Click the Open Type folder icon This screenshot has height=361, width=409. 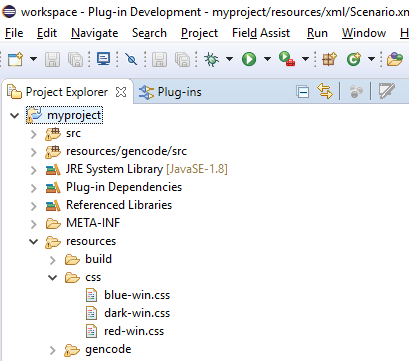[395, 59]
